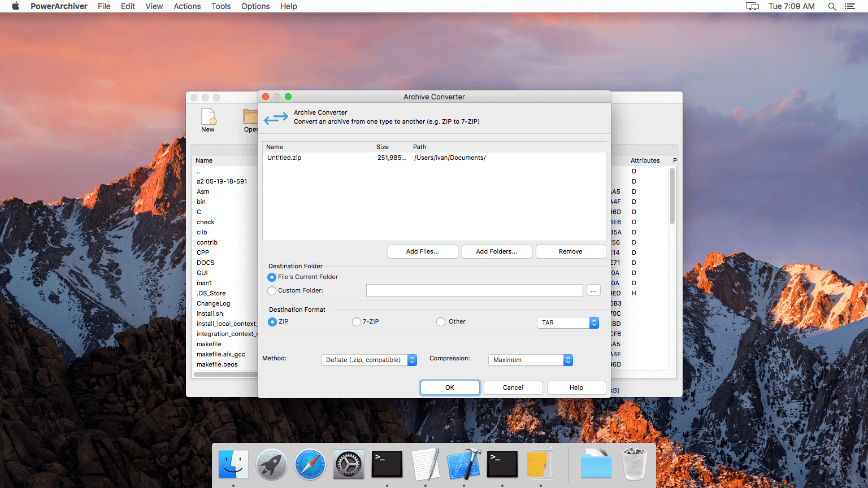
Task: Open TextEdit notepad icon in dock
Action: [x=426, y=464]
